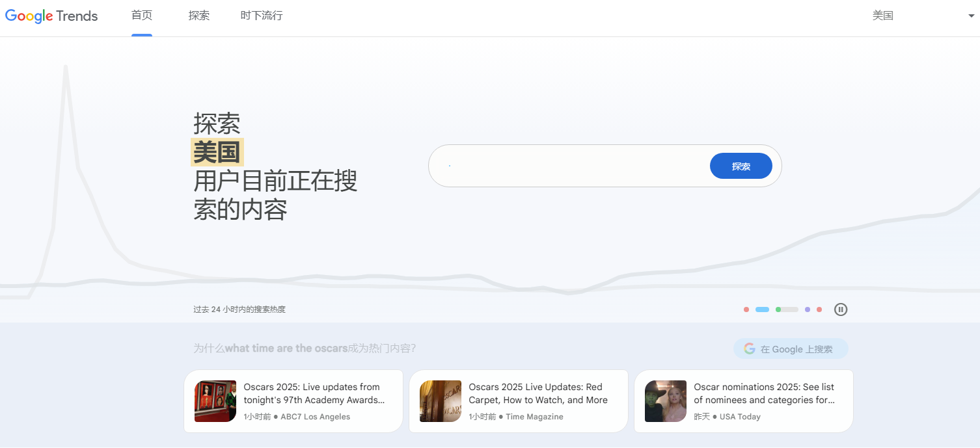
Task: Click the 探索 search button
Action: [x=741, y=166]
